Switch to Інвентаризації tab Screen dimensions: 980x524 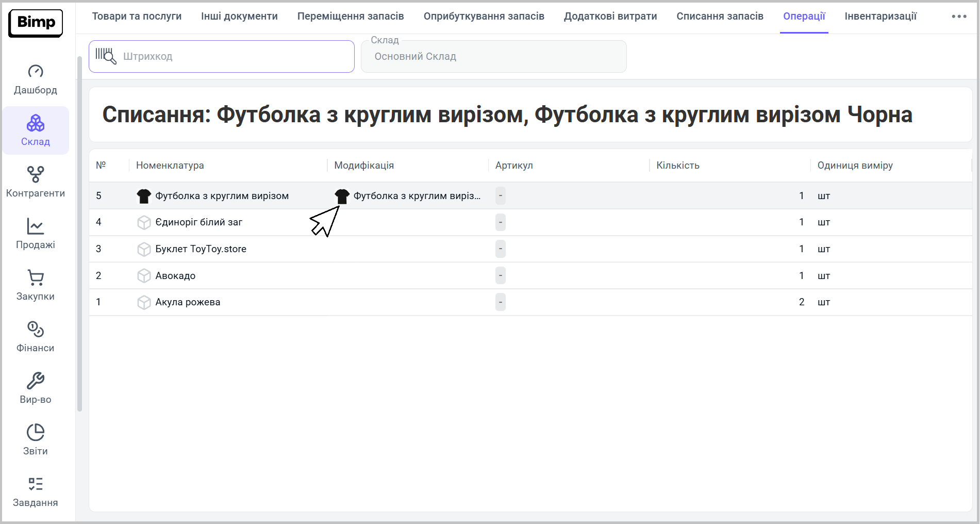(x=881, y=17)
